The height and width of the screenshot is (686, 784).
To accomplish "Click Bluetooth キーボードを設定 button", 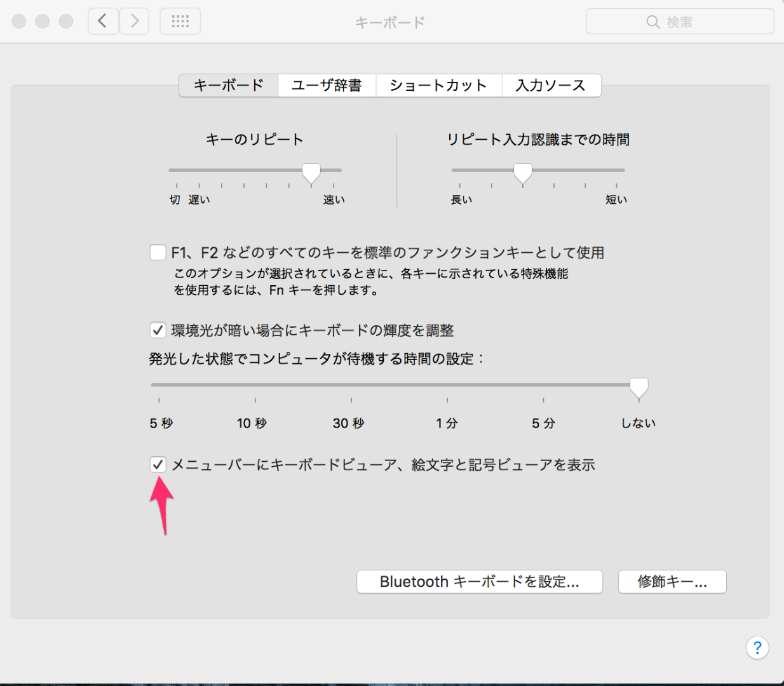I will tap(479, 582).
